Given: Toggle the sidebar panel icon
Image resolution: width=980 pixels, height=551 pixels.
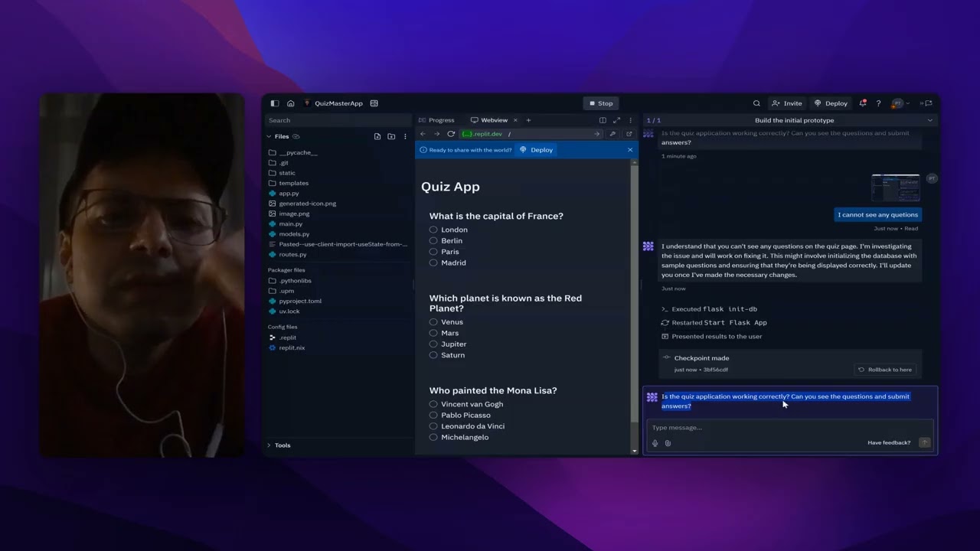Looking at the screenshot, I should (275, 103).
